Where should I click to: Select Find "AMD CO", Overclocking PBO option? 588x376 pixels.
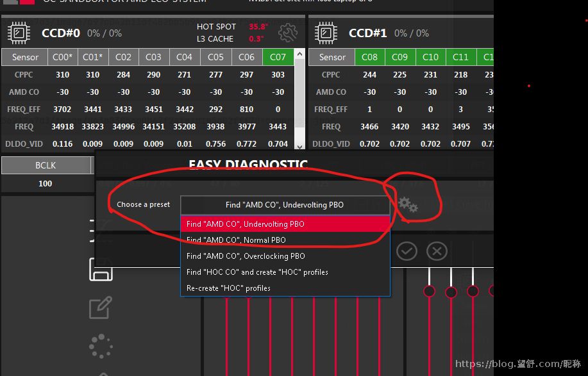[x=285, y=256]
